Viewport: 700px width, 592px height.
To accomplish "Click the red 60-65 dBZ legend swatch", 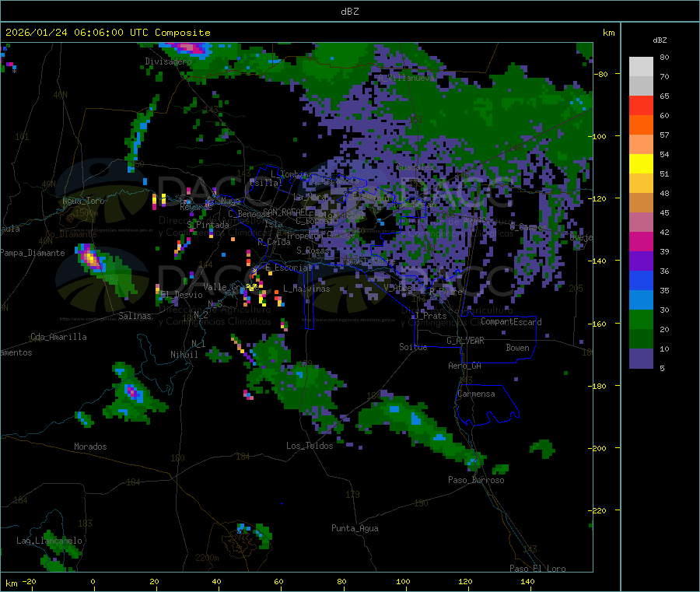I will point(641,105).
